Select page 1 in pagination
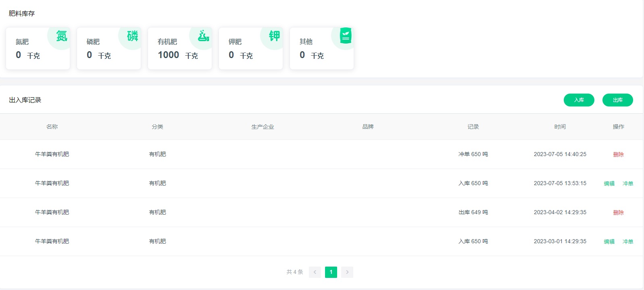This screenshot has width=644, height=290. (x=331, y=272)
